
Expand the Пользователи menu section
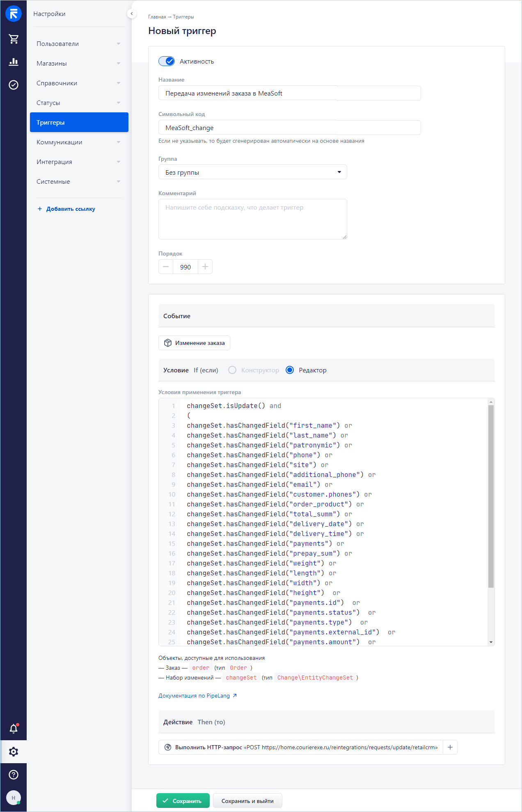click(x=79, y=44)
